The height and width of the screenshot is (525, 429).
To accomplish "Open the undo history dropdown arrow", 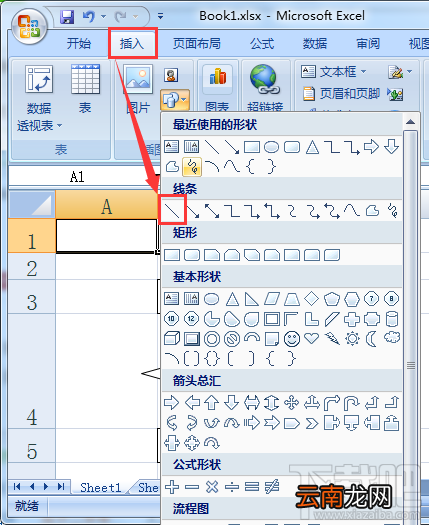I will (x=103, y=16).
